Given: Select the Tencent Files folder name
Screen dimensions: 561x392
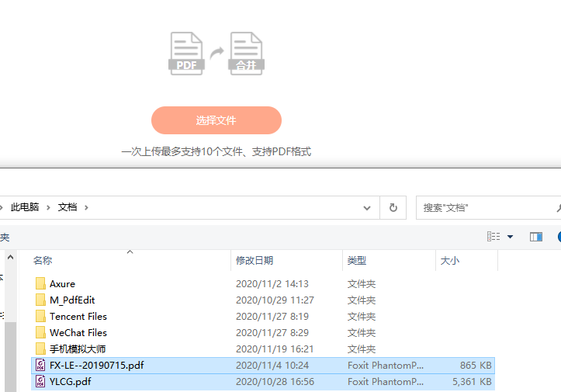Looking at the screenshot, I should click(78, 317).
